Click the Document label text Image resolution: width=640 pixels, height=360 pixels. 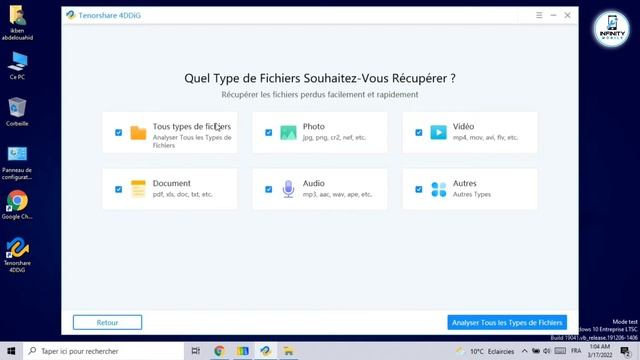coord(171,183)
